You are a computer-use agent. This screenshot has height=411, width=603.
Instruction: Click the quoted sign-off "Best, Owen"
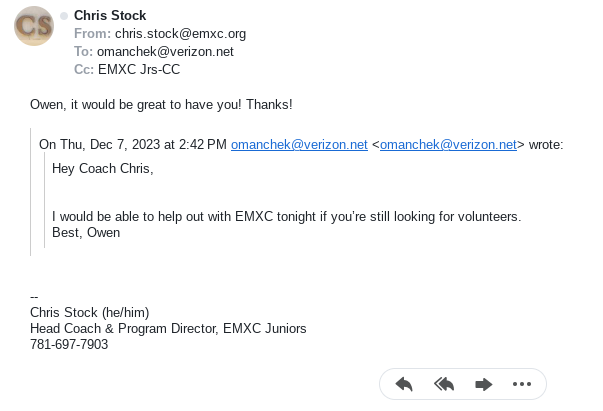(86, 233)
